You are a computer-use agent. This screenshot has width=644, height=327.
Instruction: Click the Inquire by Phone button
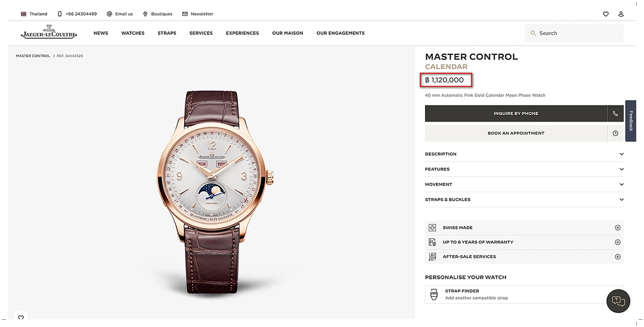(516, 114)
